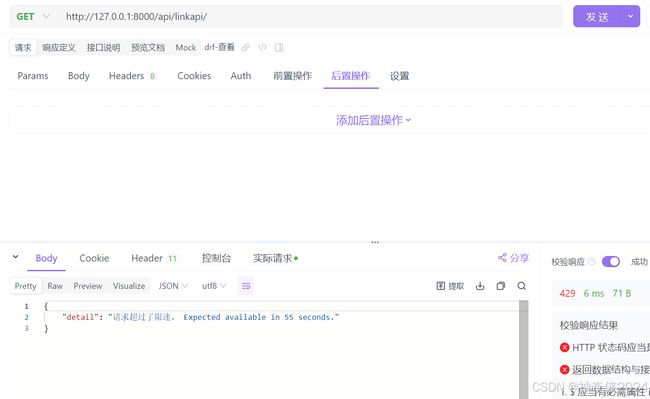Click the 6 ms response time
This screenshot has height=399, width=650.
[x=594, y=293]
